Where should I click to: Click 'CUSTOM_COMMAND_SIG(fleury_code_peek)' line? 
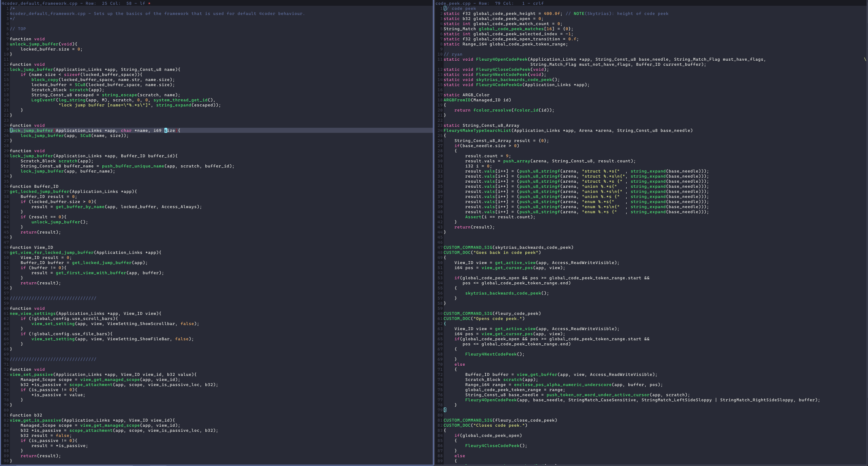tap(492, 313)
